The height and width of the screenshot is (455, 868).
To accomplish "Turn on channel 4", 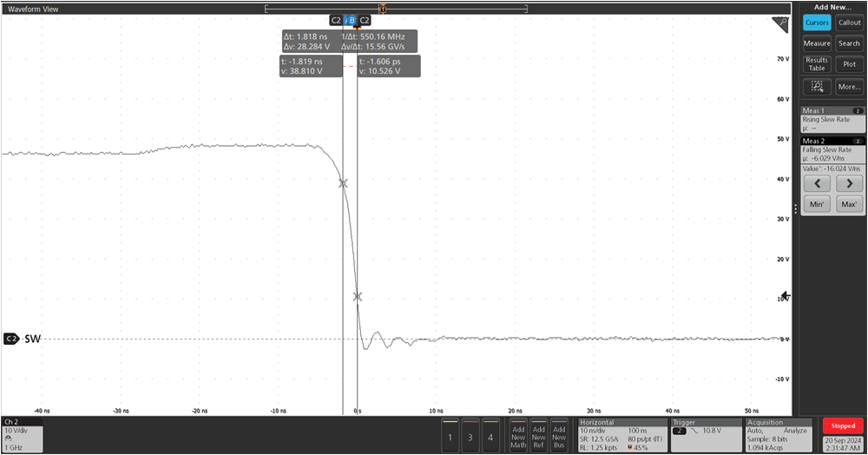I will point(490,437).
